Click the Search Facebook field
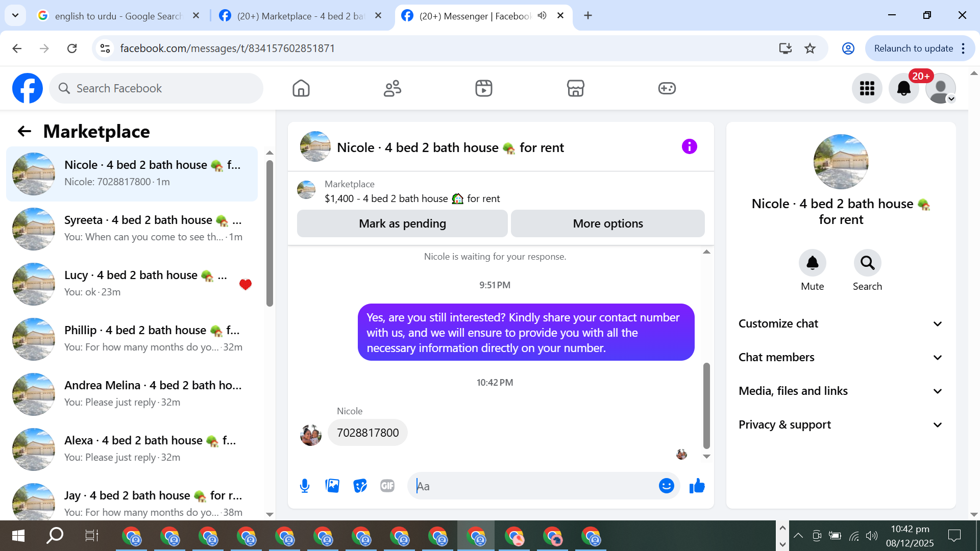Viewport: 980px width, 551px height. (x=156, y=88)
